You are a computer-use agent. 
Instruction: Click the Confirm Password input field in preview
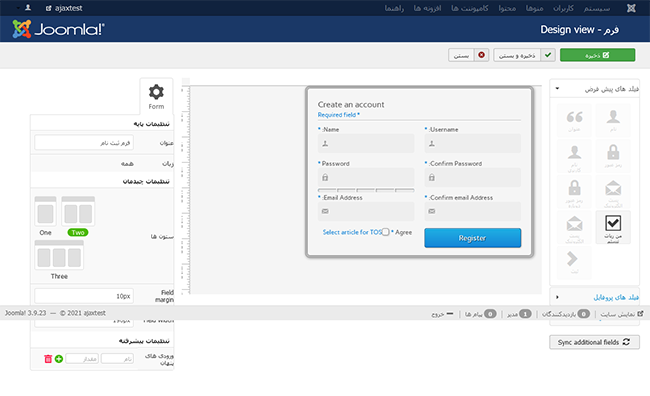point(473,177)
